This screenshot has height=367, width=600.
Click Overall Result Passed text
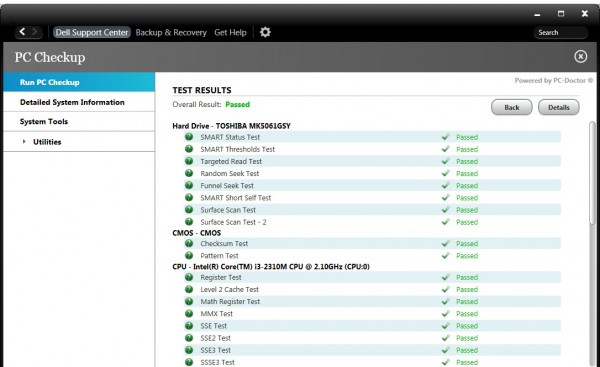pos(238,104)
